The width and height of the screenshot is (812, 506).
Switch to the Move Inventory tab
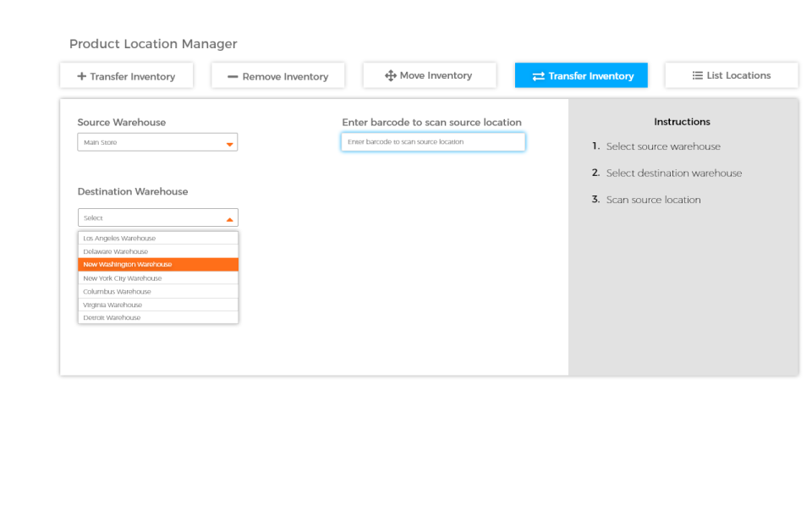coord(429,75)
